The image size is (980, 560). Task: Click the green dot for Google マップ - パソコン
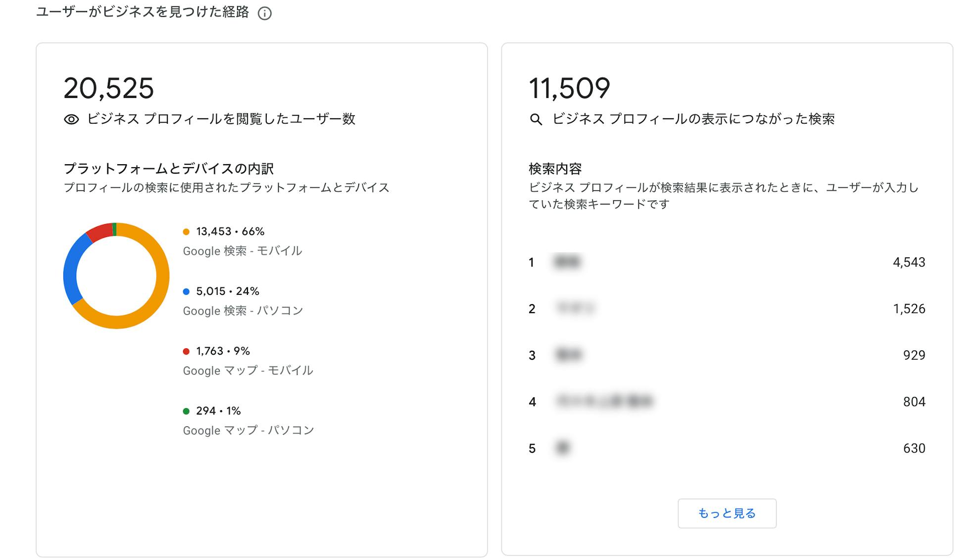click(x=186, y=411)
